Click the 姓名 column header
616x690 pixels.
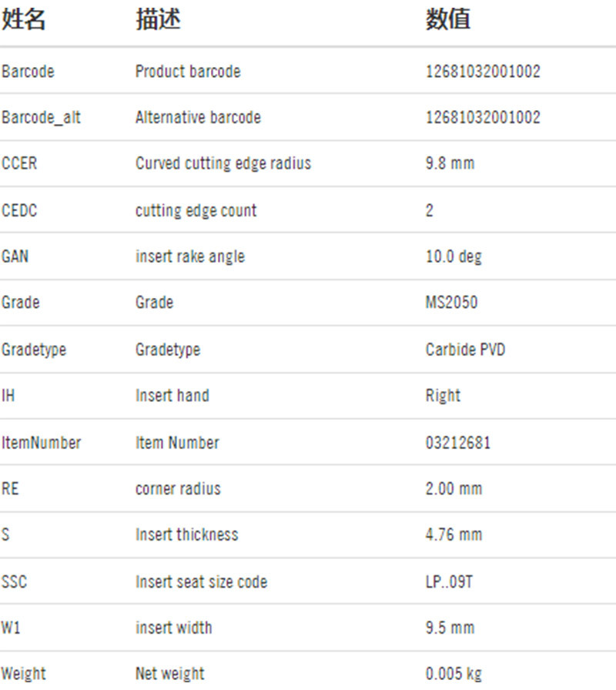tap(23, 19)
